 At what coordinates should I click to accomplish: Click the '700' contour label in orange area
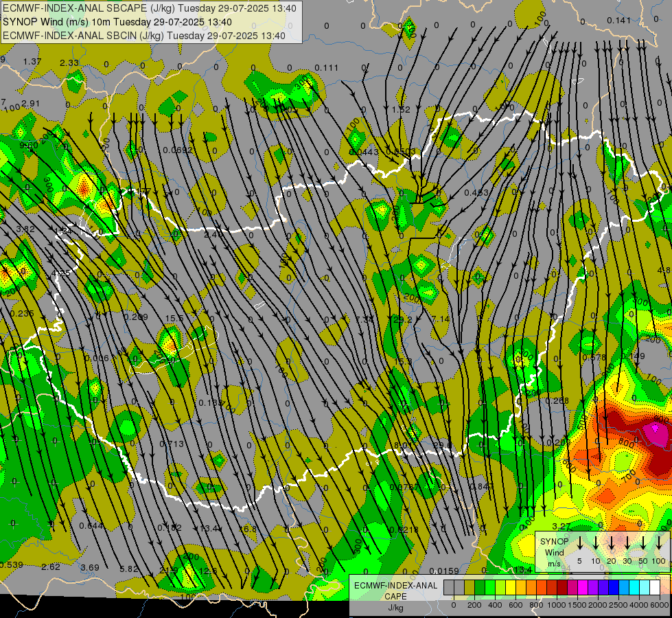point(629,475)
